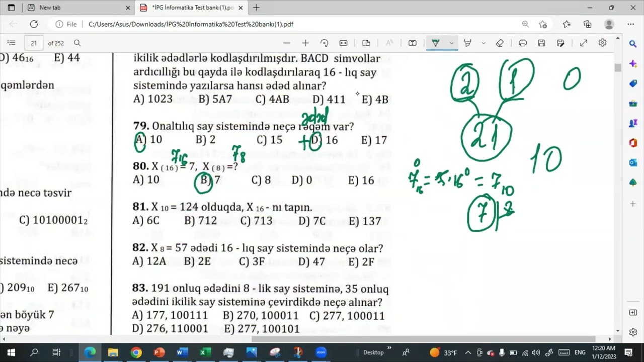
Task: Toggle fit to width view
Action: point(344,43)
